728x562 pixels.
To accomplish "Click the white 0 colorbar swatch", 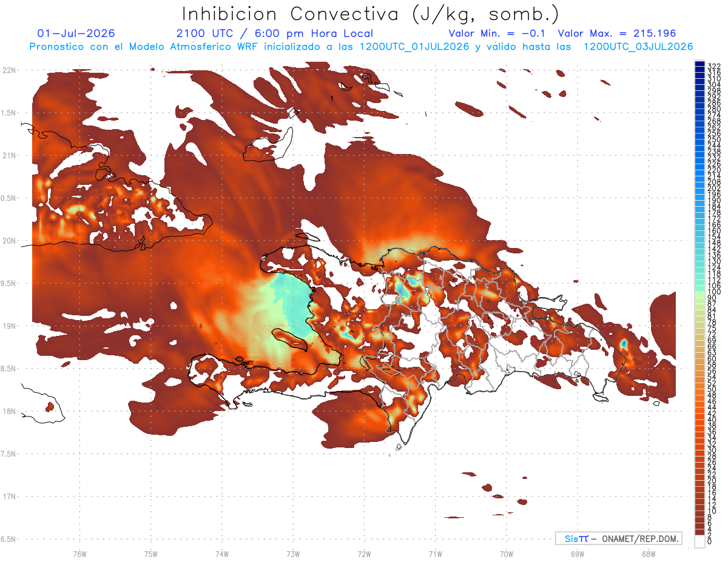I will [699, 543].
